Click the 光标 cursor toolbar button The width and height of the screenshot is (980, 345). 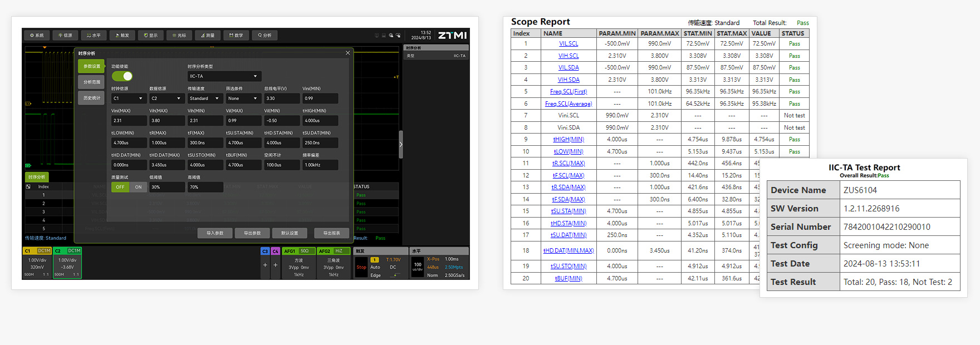[x=179, y=36]
